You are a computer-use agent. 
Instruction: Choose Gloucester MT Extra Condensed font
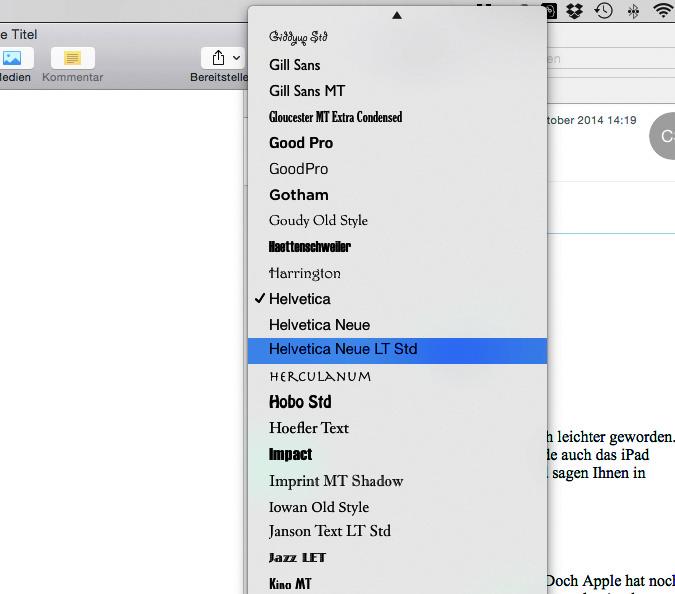397,117
